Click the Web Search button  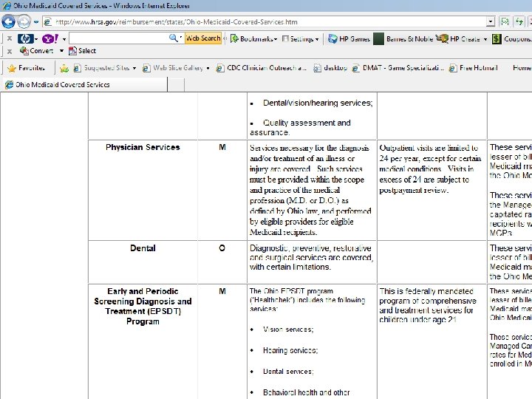pos(203,38)
